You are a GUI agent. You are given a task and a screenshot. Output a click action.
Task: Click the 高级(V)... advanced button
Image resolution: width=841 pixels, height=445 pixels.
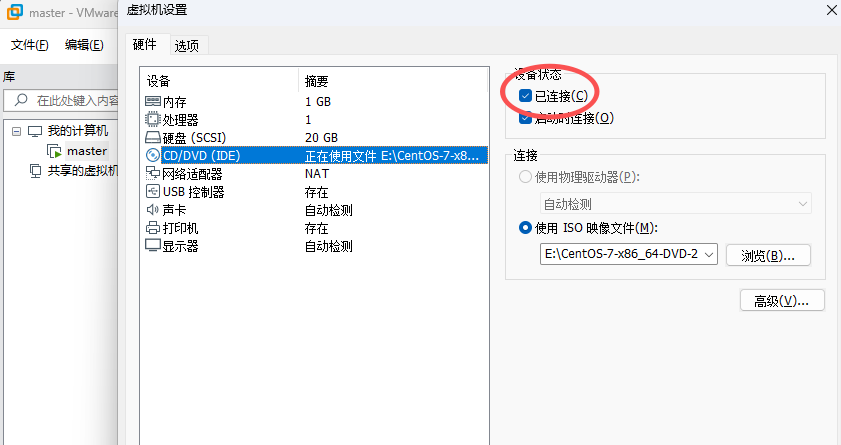coord(782,301)
